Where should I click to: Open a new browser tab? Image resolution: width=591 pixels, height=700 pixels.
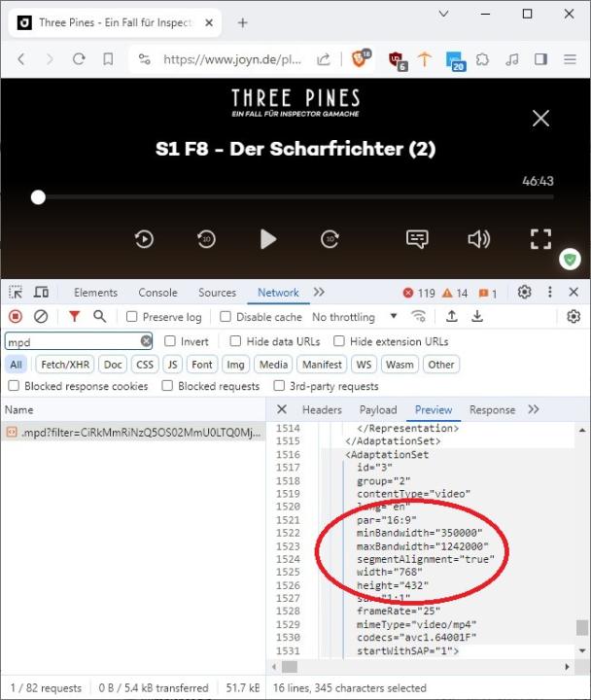tap(242, 22)
